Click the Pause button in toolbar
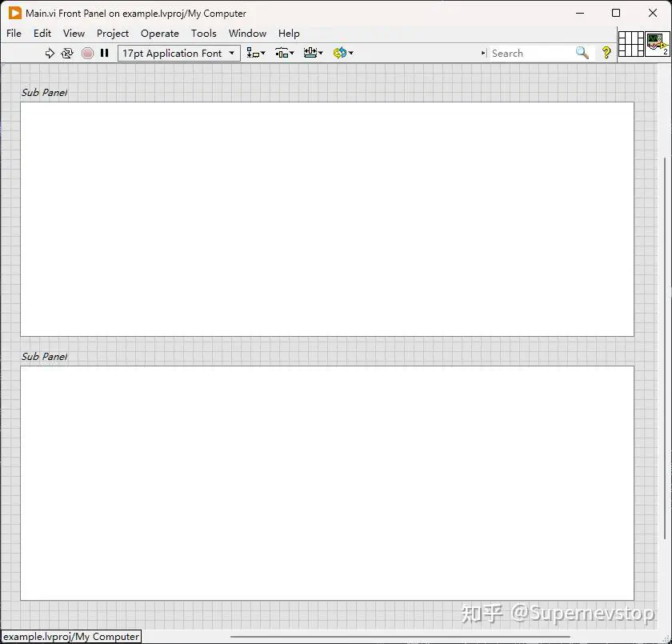The width and height of the screenshot is (672, 644). click(x=104, y=53)
